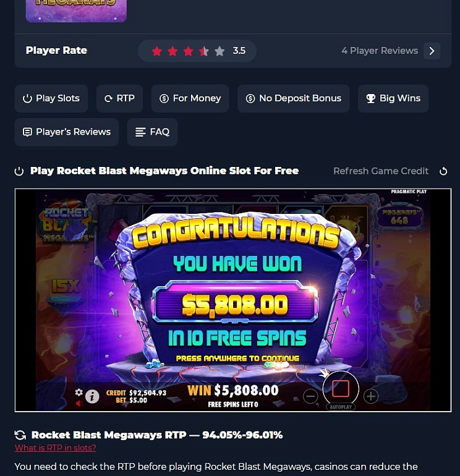Open the 'What is RTP in slots?' link

(55, 448)
